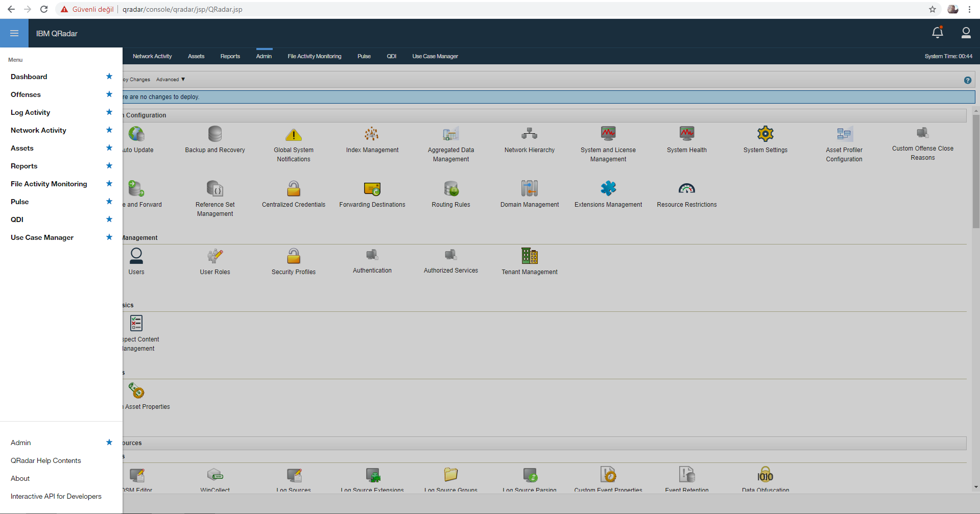Open Forwarding Destinations icon
The width and height of the screenshot is (980, 514).
(x=372, y=189)
